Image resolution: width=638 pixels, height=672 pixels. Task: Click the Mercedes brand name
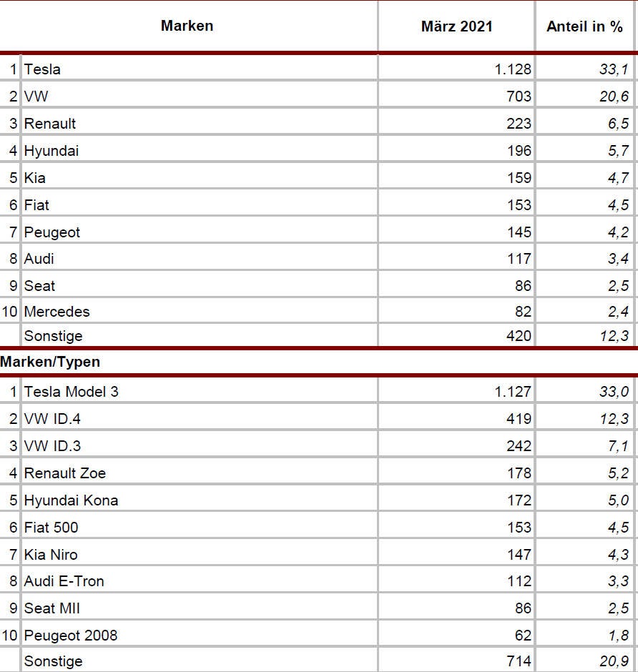click(x=57, y=312)
